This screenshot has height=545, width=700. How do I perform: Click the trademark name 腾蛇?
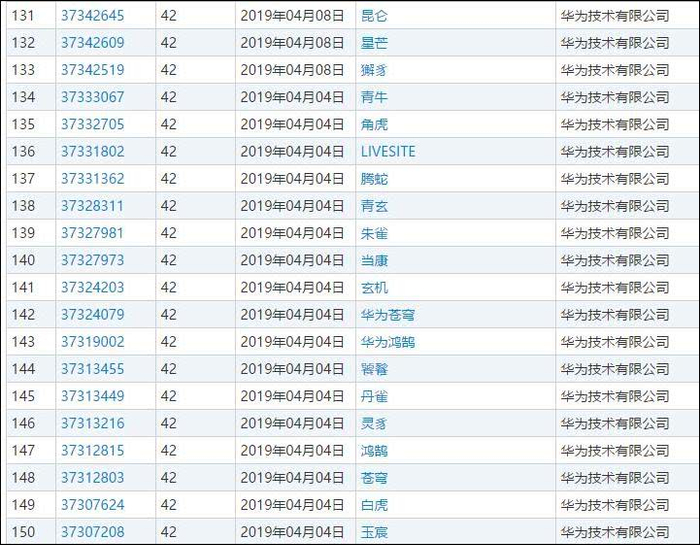point(374,179)
